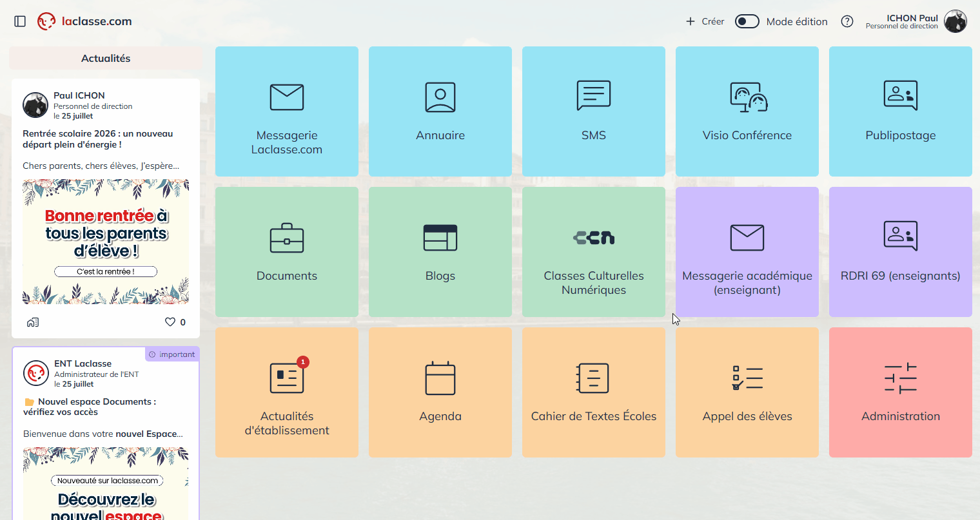Open ICHON Paul profile avatar

click(955, 21)
